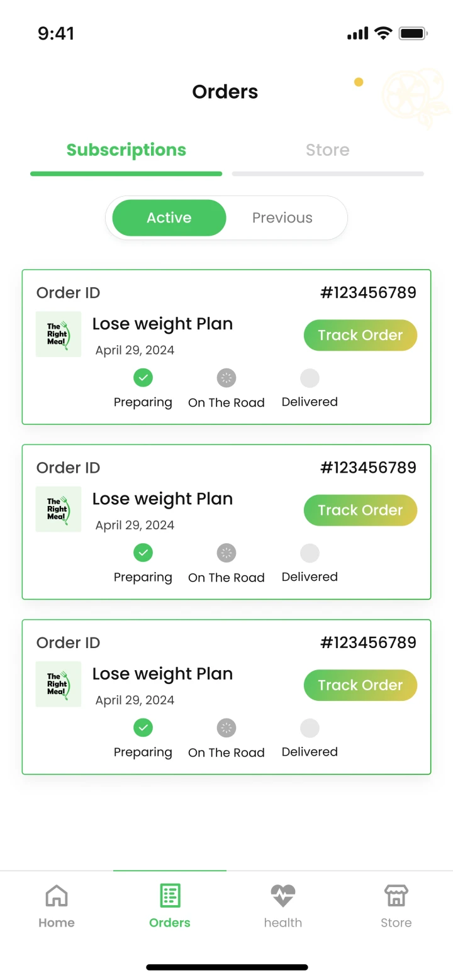Select the Store tab at top

point(328,150)
